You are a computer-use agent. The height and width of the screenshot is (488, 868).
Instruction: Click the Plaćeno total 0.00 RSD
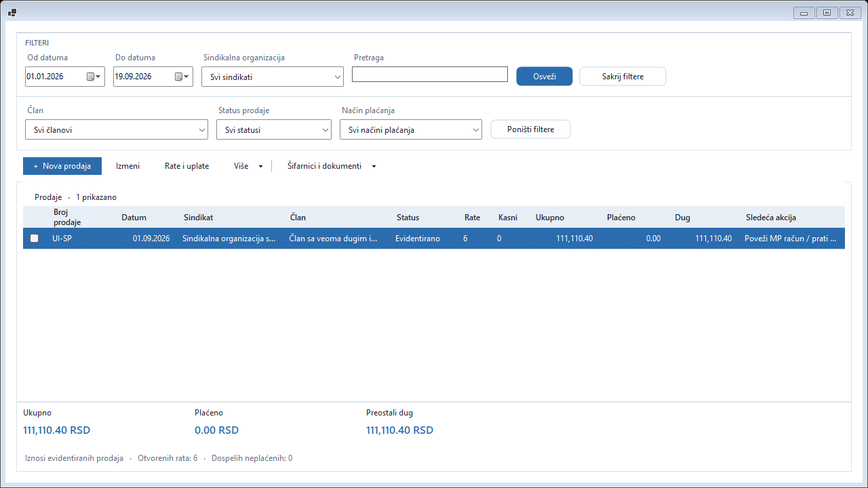[216, 430]
